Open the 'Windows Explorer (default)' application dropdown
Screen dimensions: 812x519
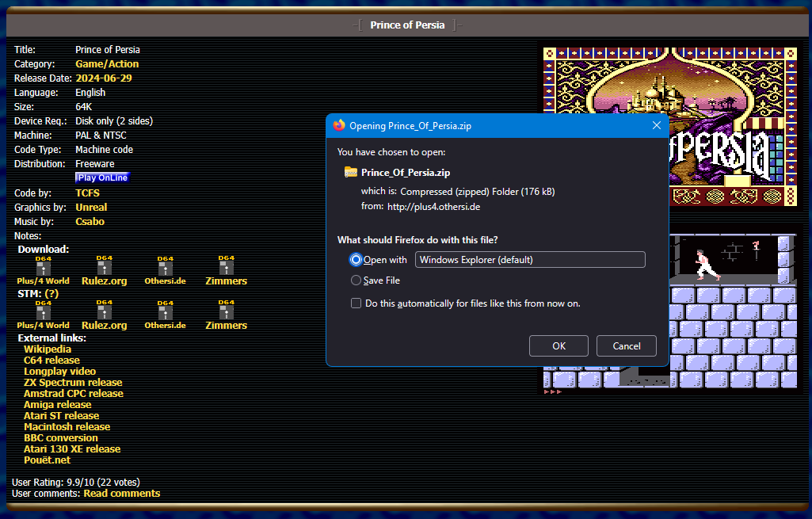[x=530, y=260]
